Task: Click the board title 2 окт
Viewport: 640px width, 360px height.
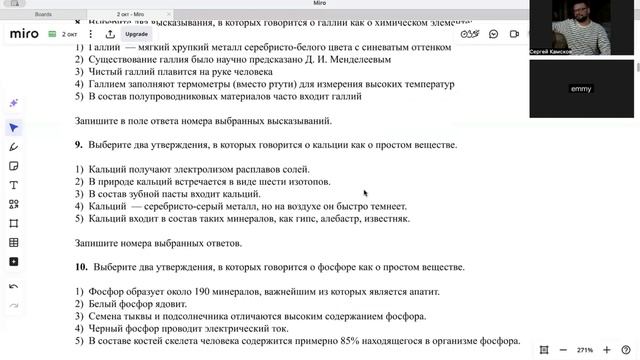Action: tap(69, 34)
